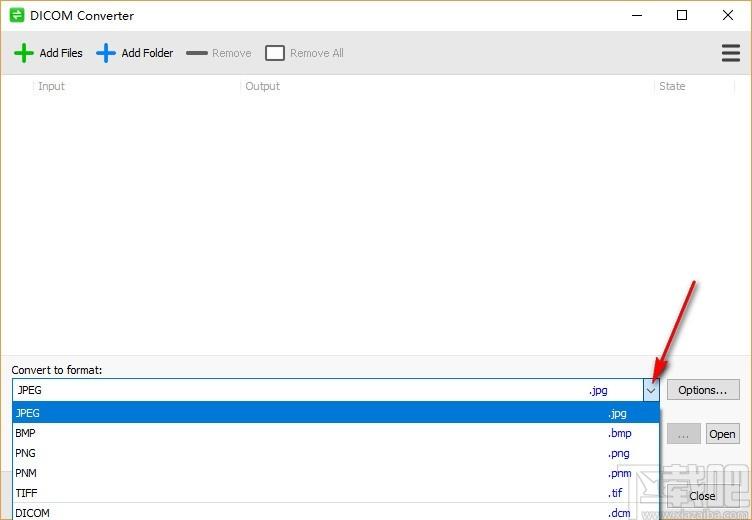This screenshot has height=520, width=752.
Task: Click the Remove minus icon
Action: [197, 53]
